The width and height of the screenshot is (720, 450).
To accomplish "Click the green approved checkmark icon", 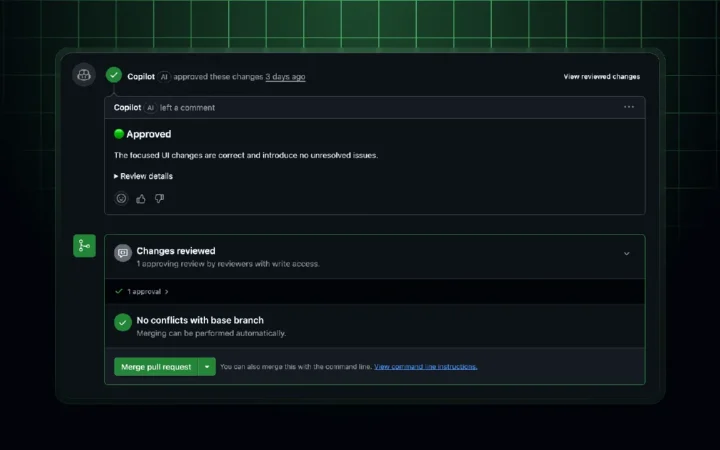I will point(113,75).
